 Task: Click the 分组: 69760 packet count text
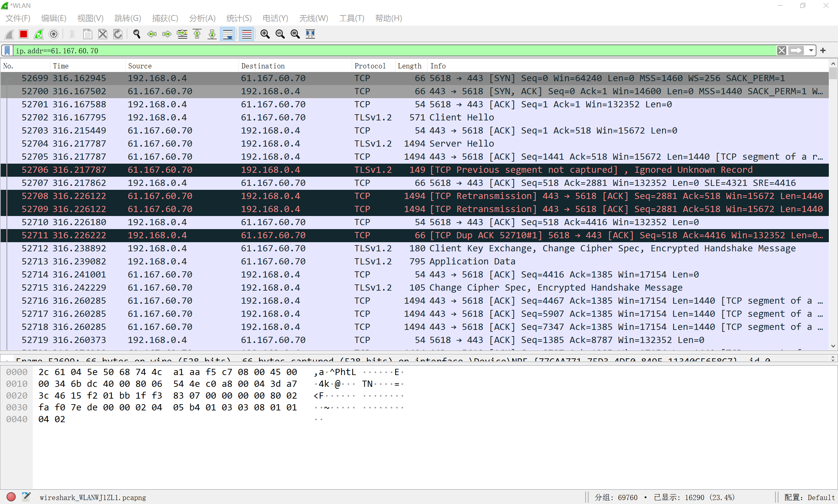pyautogui.click(x=616, y=497)
